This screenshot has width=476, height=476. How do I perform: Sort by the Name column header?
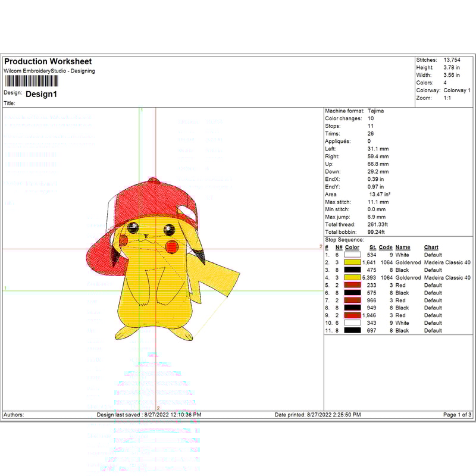[402, 247]
